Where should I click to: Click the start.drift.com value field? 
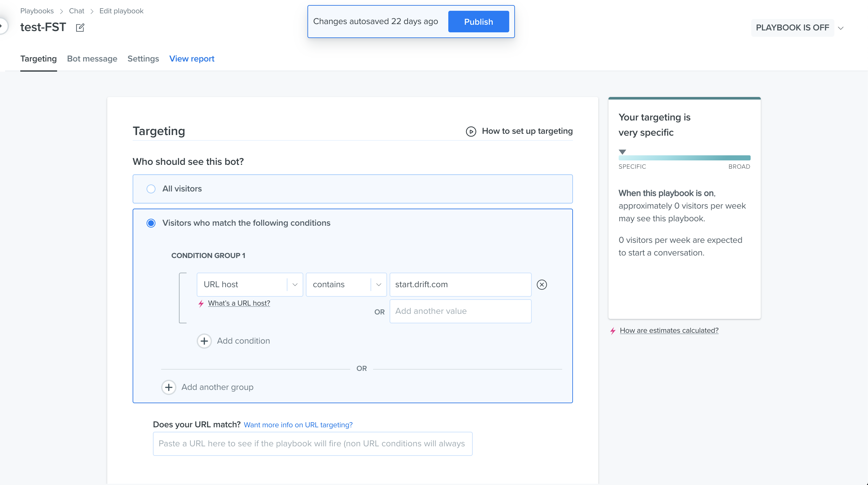[x=460, y=285]
